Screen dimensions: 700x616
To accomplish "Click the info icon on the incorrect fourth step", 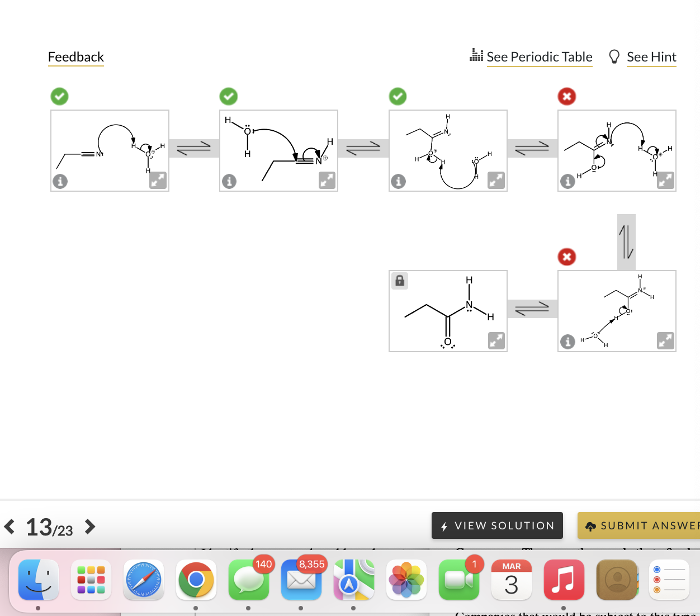I will pos(567,181).
